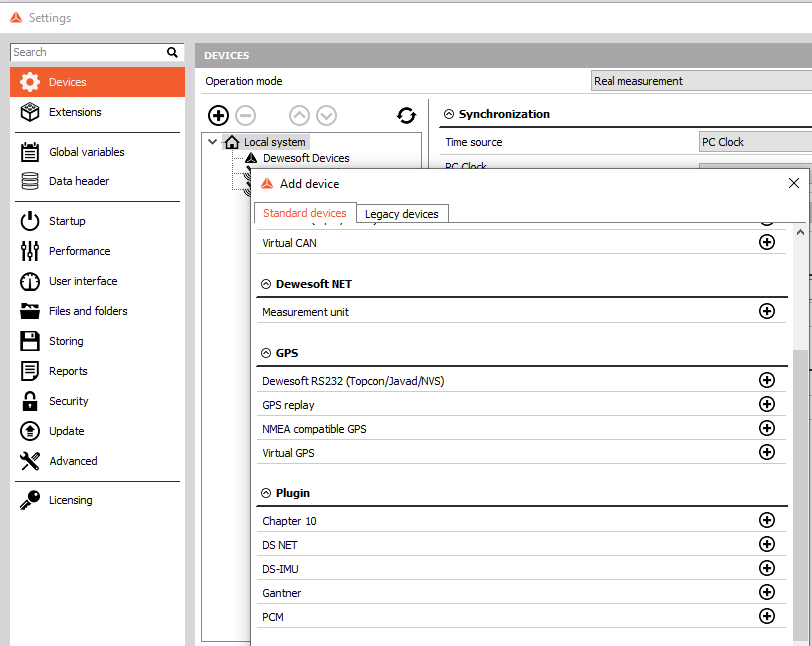This screenshot has width=812, height=646.
Task: Go to Startup settings
Action: (x=97, y=221)
